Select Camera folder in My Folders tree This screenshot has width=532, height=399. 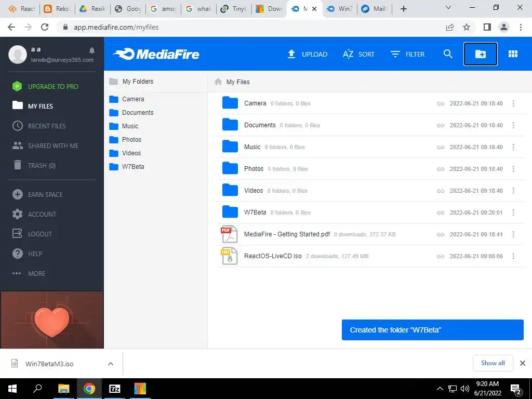coord(127,99)
